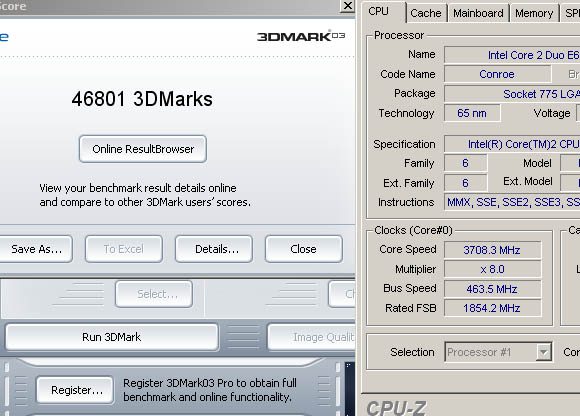The width and height of the screenshot is (580, 416).
Task: Click the Instructions value MMX, SSE
Action: 512,202
